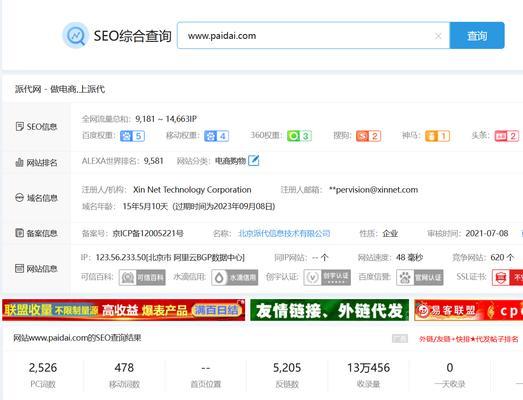
Task: Click the ICP number 京ICP备12005221号
Action: pos(148,233)
